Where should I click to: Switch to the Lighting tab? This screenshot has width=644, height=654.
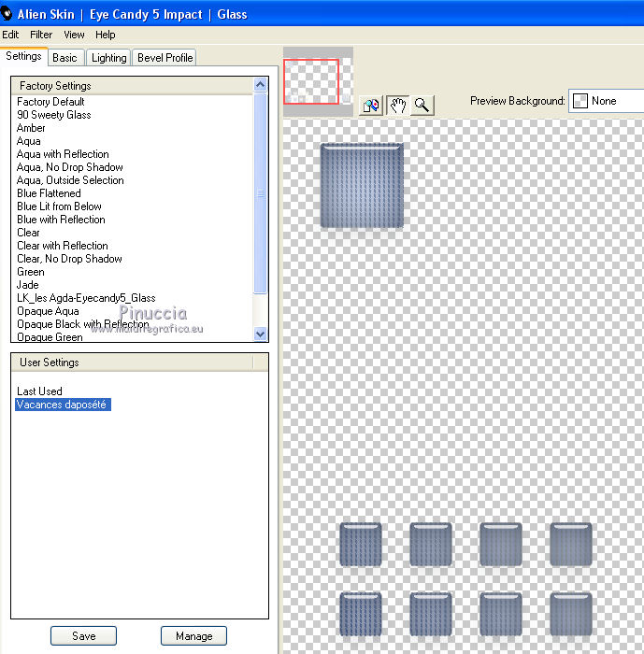(109, 58)
